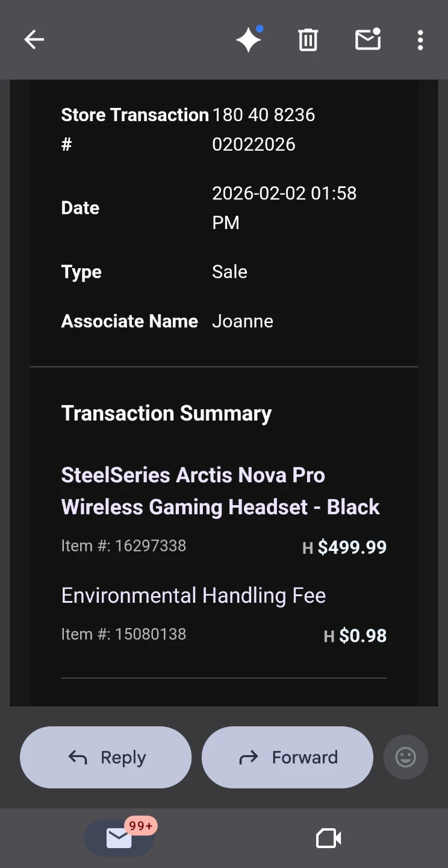The height and width of the screenshot is (868, 448).
Task: Mark email as unread envelope icon
Action: 368,39
